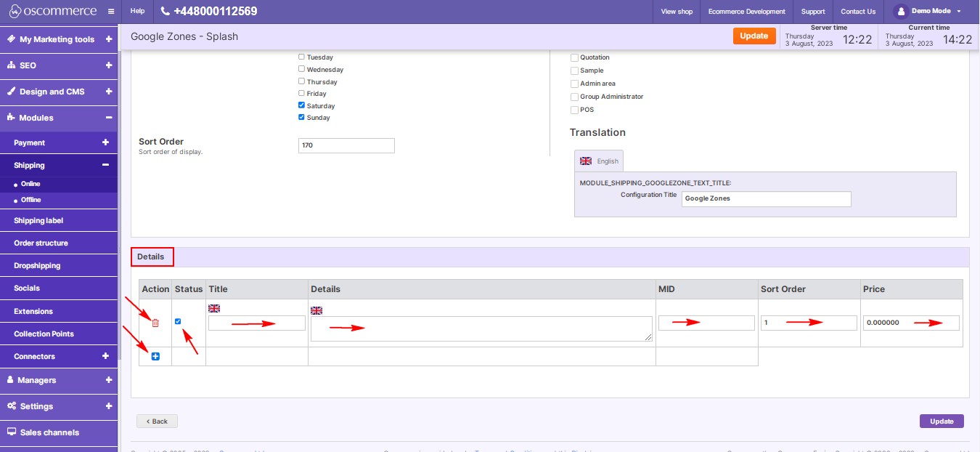980x452 pixels.
Task: Expand the Connectors submenu
Action: pos(105,356)
